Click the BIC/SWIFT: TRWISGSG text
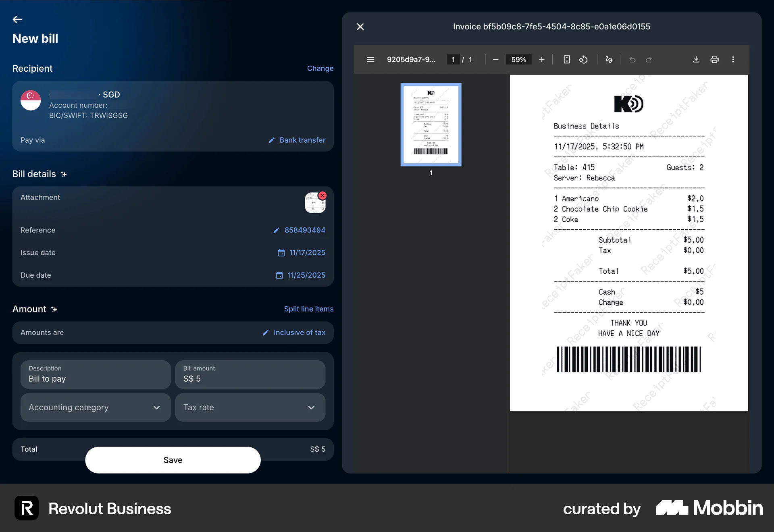 (x=88, y=115)
